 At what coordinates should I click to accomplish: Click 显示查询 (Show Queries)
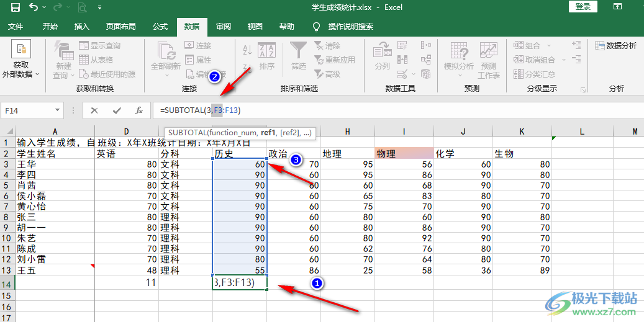click(x=100, y=45)
